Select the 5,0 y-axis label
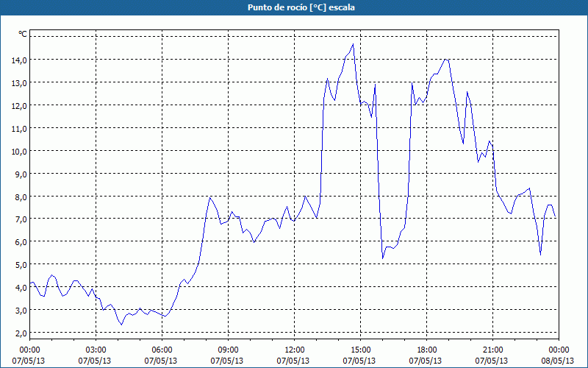588x368 pixels. [x=21, y=265]
